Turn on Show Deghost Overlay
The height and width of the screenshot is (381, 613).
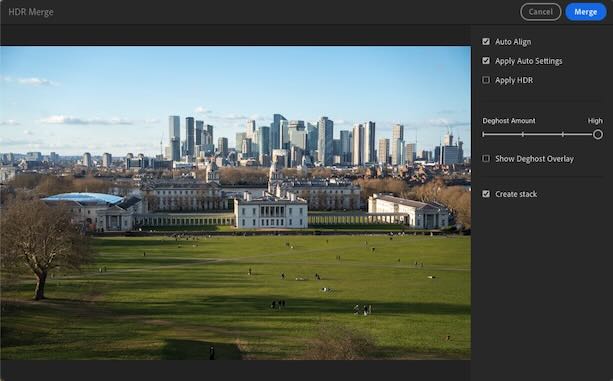coord(486,159)
